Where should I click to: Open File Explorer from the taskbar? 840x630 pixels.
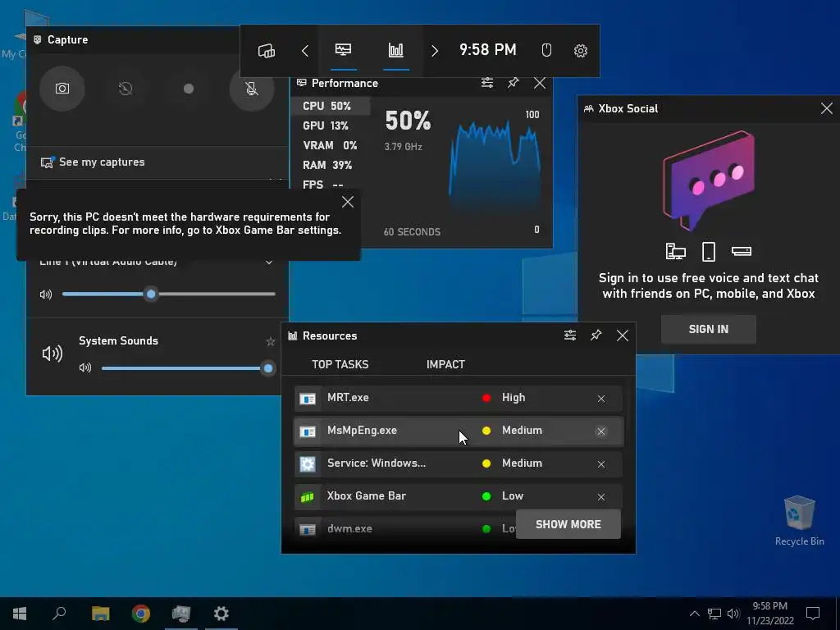coord(100,614)
